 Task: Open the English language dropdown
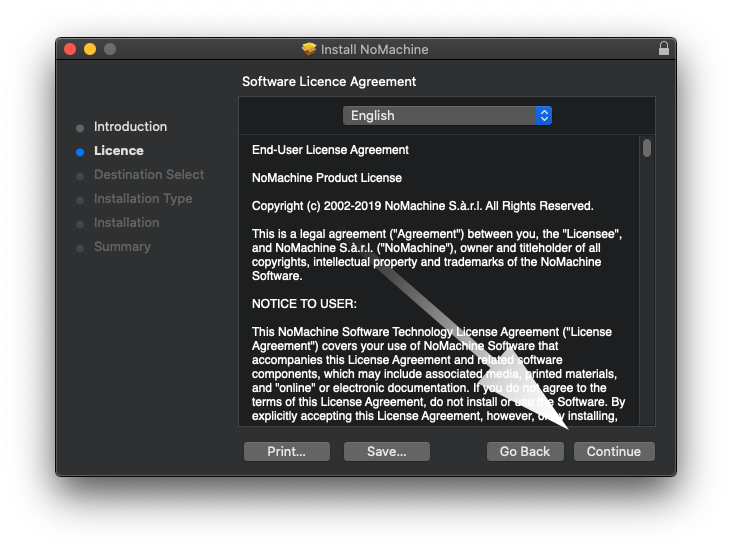point(447,115)
